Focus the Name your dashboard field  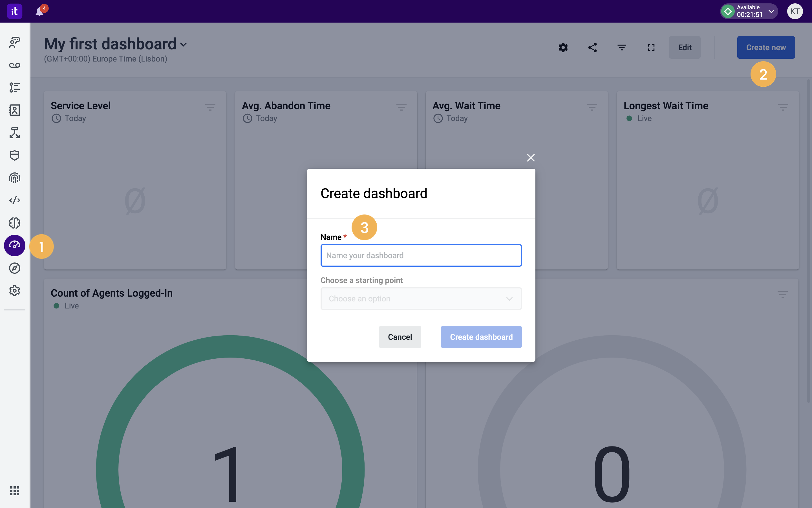[x=421, y=255]
